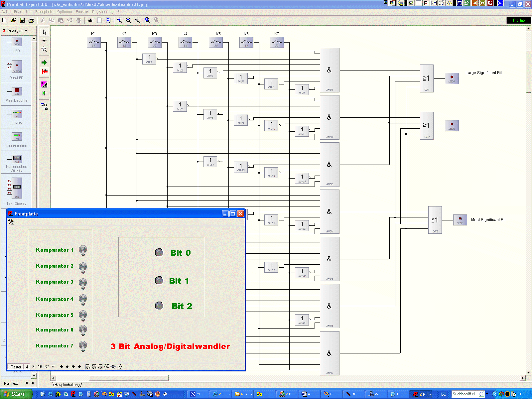Click the AND1 gate in schematic
The width and height of the screenshot is (532, 399).
[330, 70]
